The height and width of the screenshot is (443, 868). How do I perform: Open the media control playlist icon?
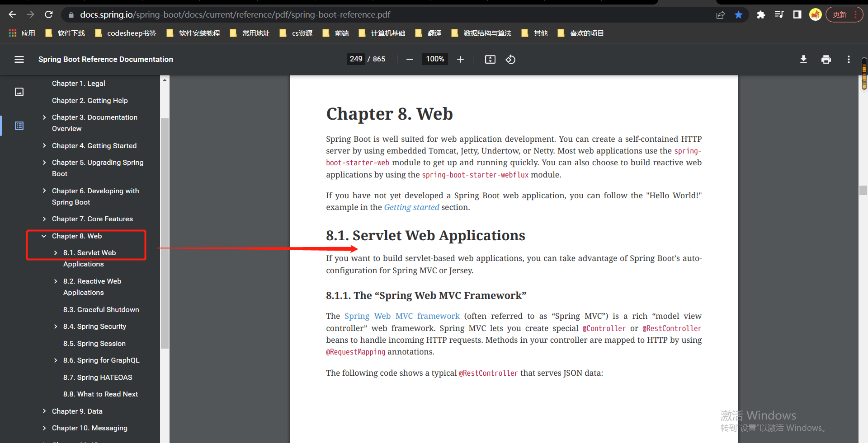(x=779, y=15)
